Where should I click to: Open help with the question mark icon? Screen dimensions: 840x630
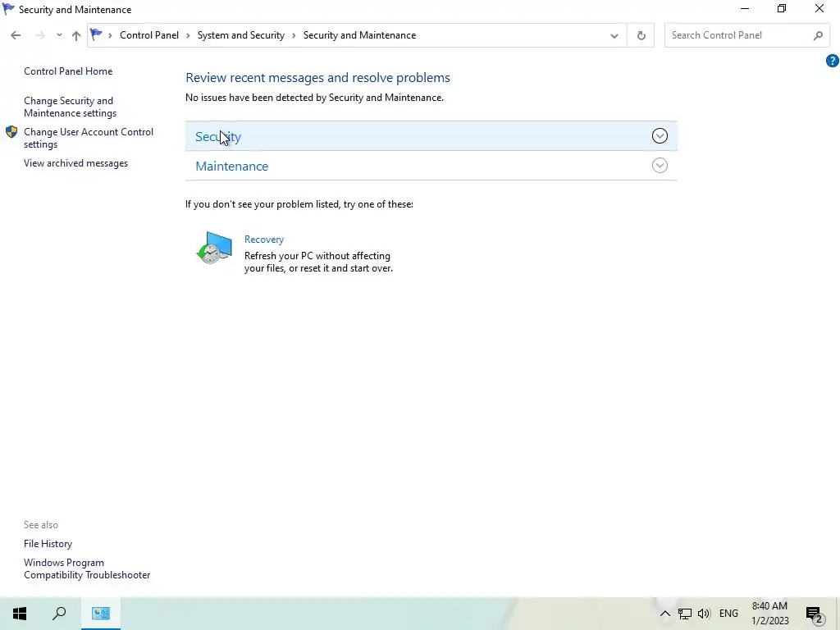832,61
